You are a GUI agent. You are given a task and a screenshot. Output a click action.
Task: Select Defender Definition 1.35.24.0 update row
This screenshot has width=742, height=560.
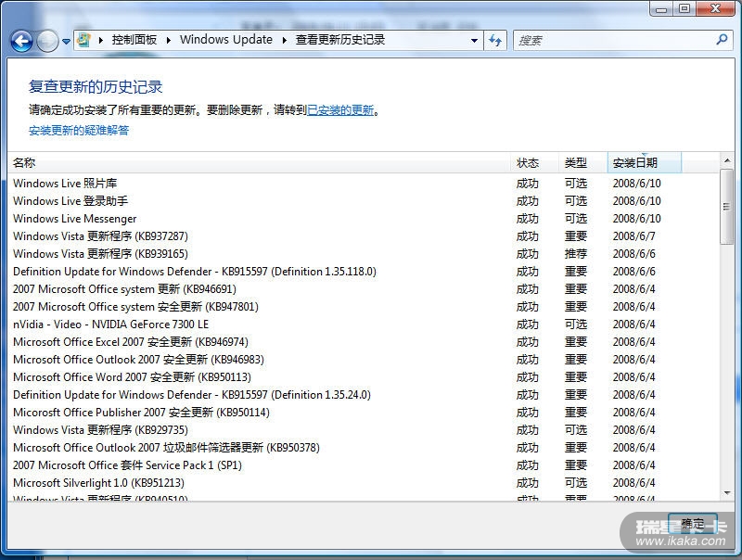(364, 395)
